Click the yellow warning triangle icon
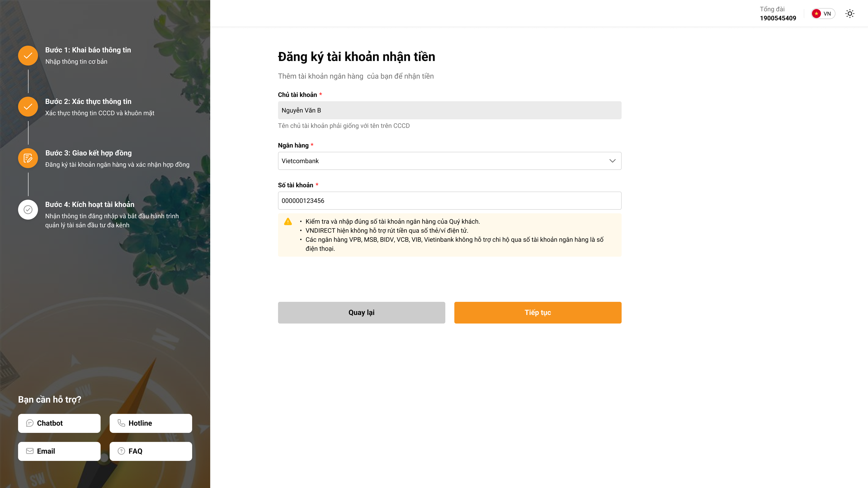 click(x=288, y=222)
